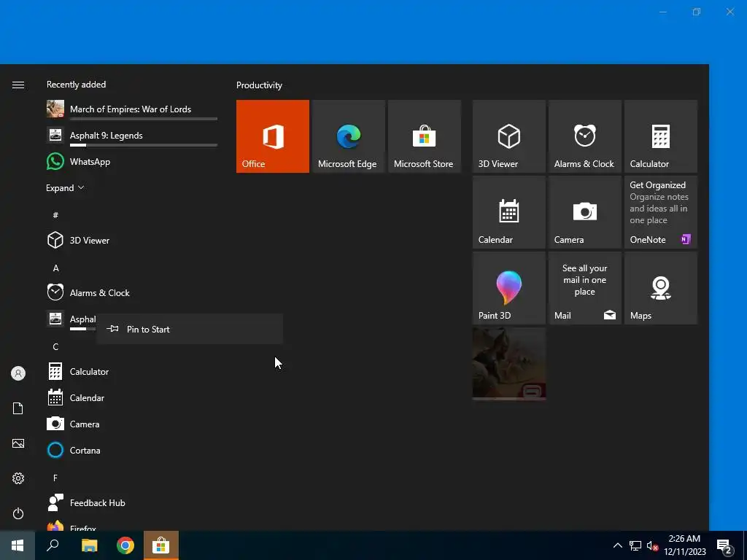Select Pin to Start in context menu

(190, 329)
